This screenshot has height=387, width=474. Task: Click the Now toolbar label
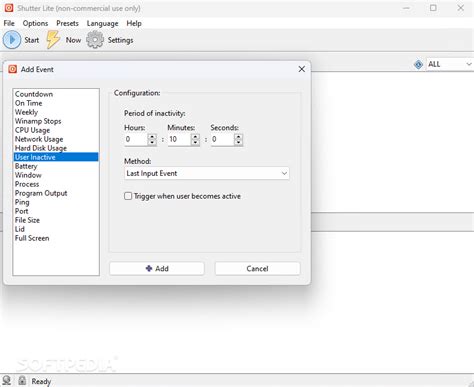[73, 40]
